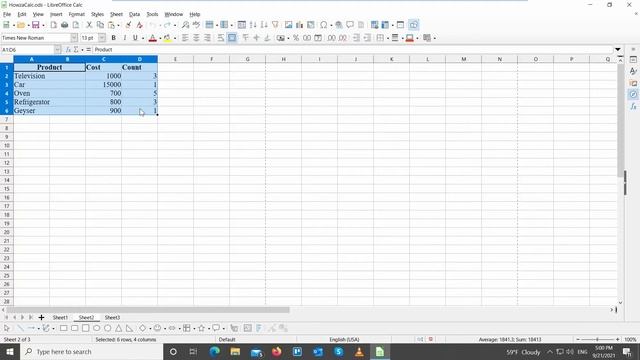Screen dimensions: 640x360
Task: Toggle Draw Functions toolbar button
Action: click(413, 25)
